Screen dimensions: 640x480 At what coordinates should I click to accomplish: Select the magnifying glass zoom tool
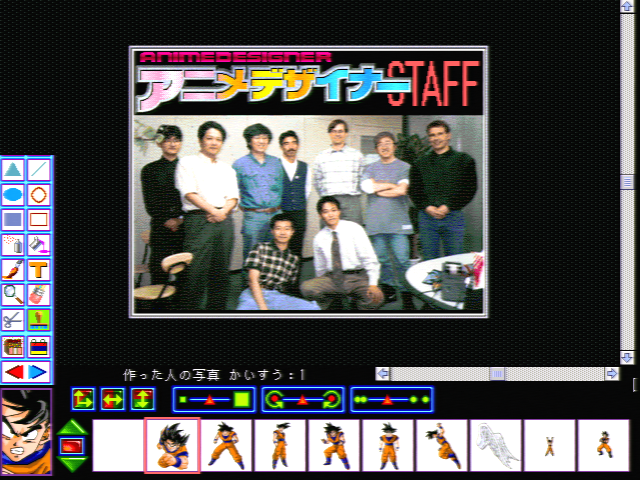click(x=13, y=294)
